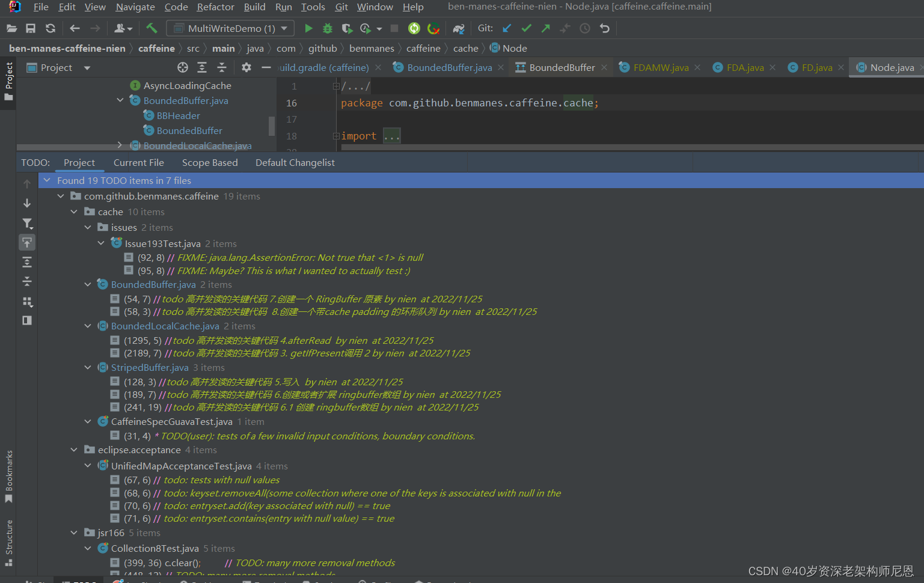Image resolution: width=924 pixels, height=583 pixels.
Task: Click the cache breadcrumb in navigation bar
Action: (x=465, y=48)
